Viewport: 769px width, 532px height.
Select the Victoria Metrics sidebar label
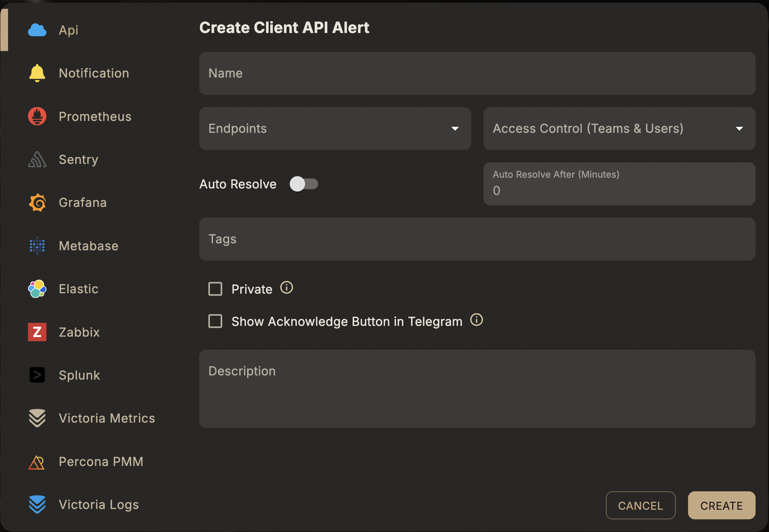coord(107,418)
